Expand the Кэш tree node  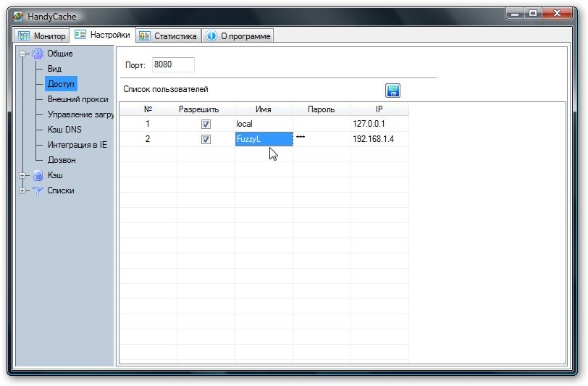[22, 175]
